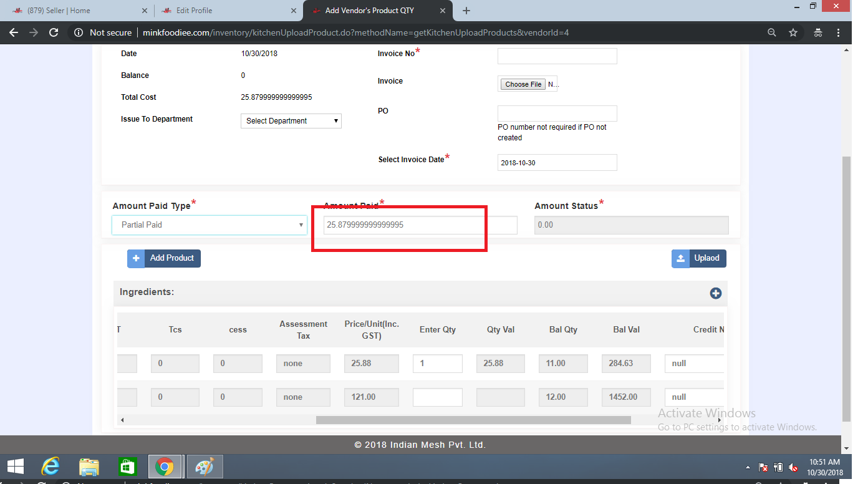Viewport: 868px width, 484px height.
Task: Open Amount Paid Type dropdown
Action: 210,225
